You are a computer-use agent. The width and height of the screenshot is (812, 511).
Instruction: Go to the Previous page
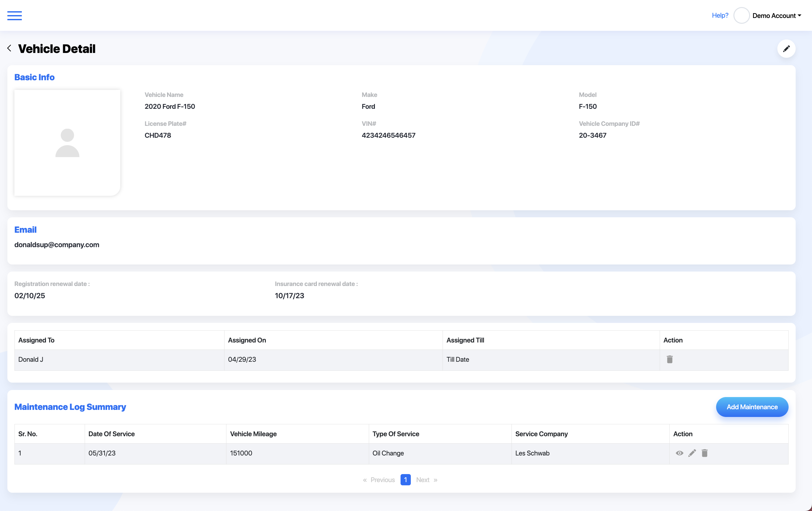(379, 480)
